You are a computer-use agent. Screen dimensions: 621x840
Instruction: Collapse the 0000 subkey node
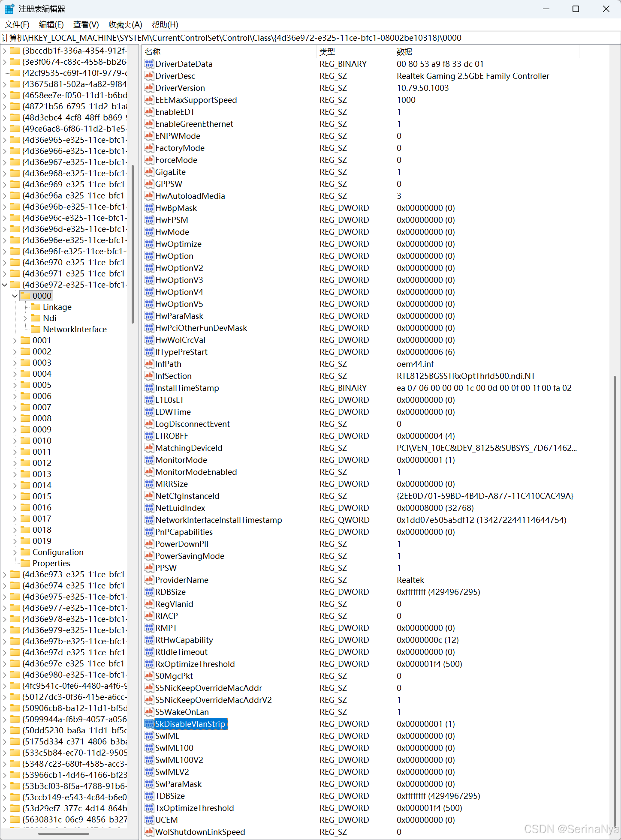(15, 296)
